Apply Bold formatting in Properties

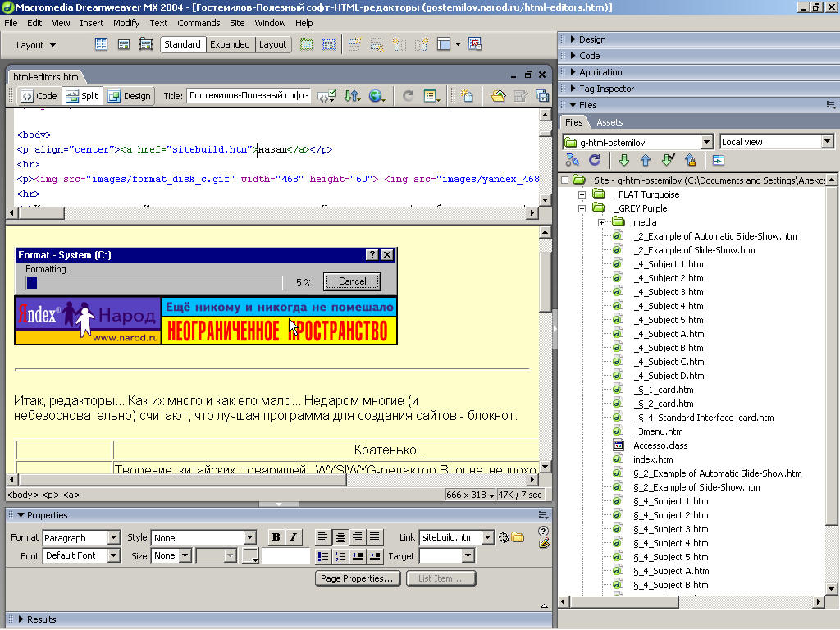click(x=276, y=536)
